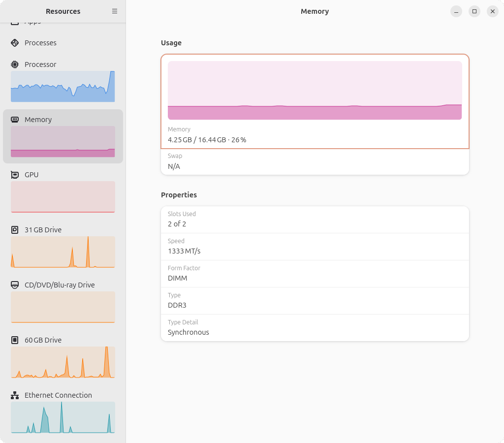
Task: Click the Processor chip icon
Action: (15, 64)
